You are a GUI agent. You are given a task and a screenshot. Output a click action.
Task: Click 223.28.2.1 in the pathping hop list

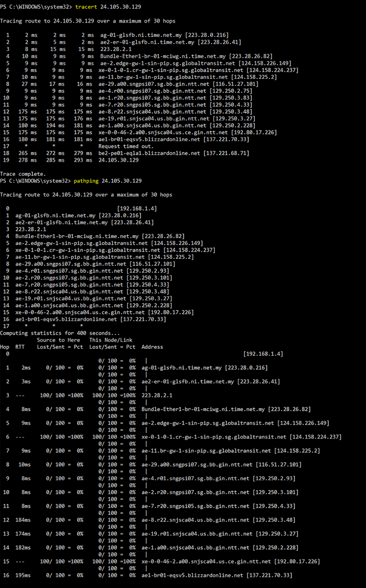(x=31, y=229)
